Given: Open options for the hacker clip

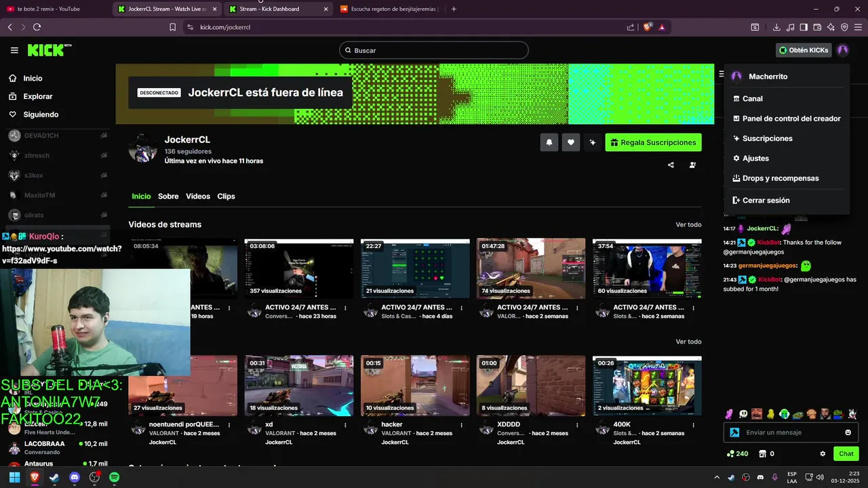Looking at the screenshot, I should [x=462, y=425].
